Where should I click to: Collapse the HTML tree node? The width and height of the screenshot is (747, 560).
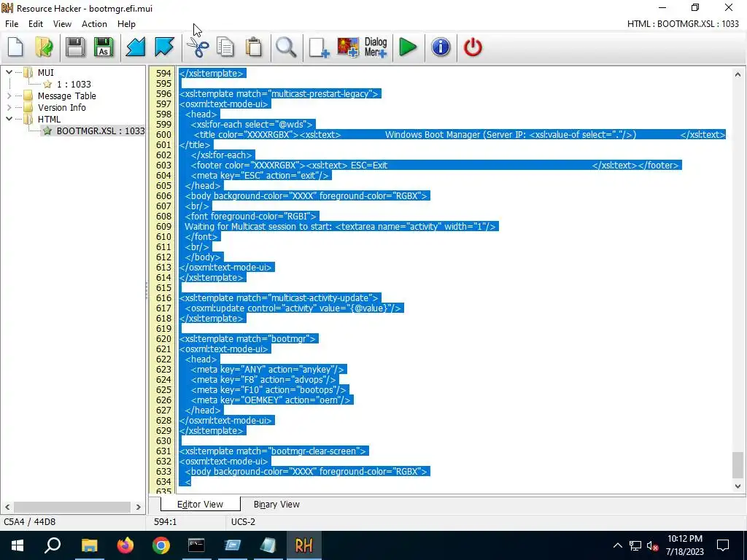pos(9,119)
